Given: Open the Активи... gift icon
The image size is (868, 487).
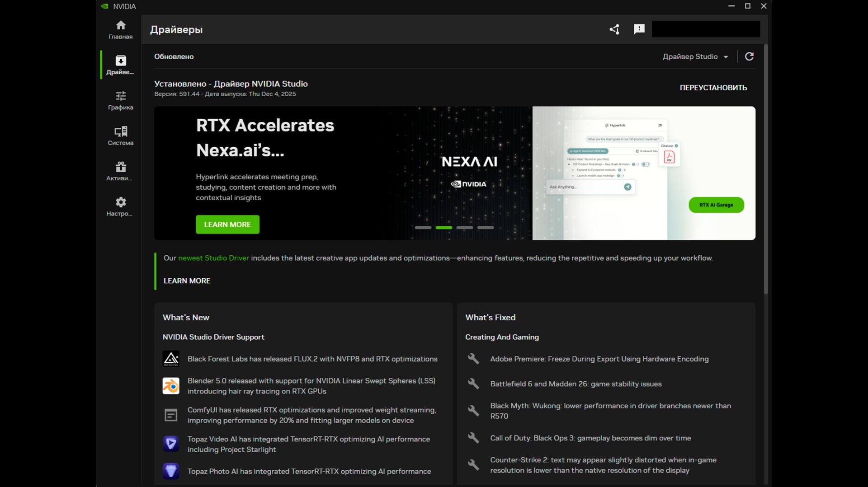Looking at the screenshot, I should pos(121,167).
